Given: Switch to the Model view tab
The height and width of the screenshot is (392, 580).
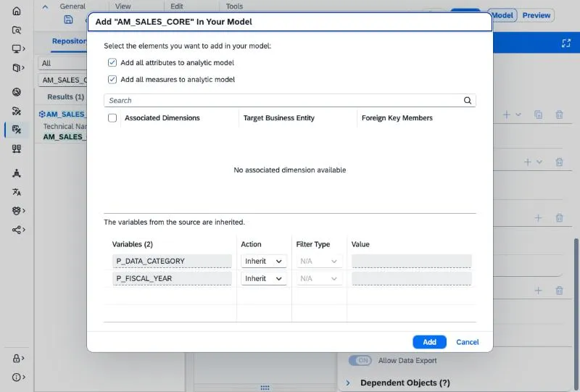Looking at the screenshot, I should coord(502,15).
